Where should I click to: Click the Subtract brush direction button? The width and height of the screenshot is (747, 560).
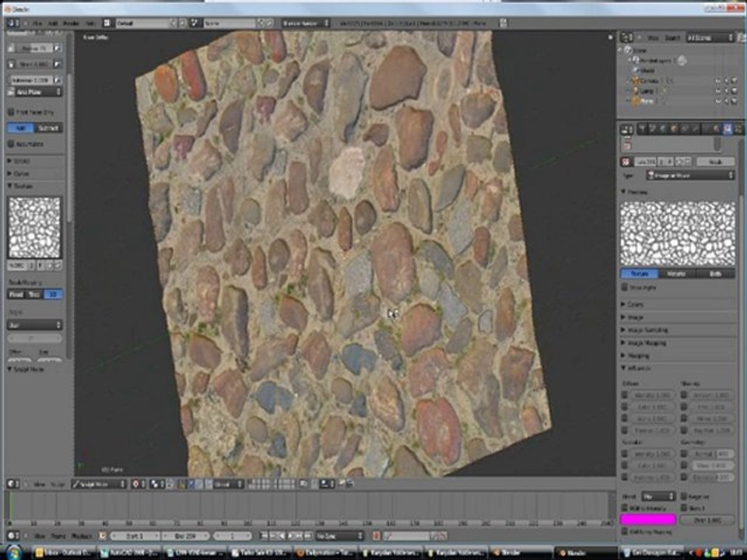[x=49, y=128]
